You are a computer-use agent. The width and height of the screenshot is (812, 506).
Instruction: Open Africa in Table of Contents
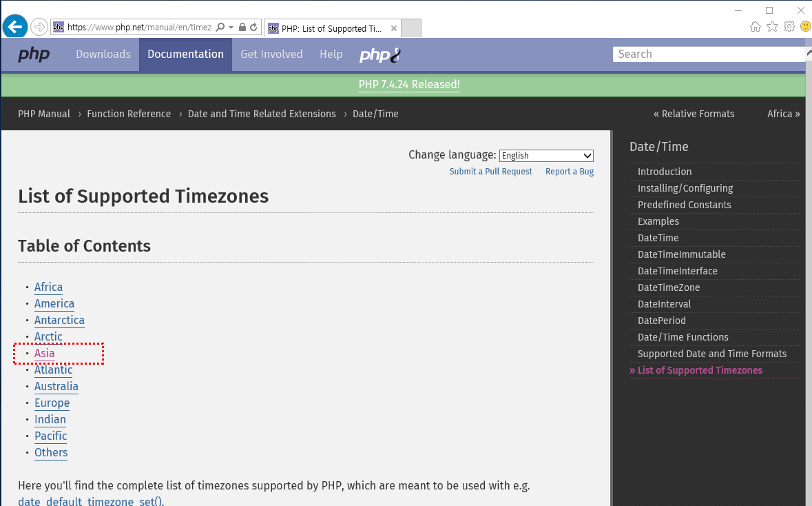48,287
